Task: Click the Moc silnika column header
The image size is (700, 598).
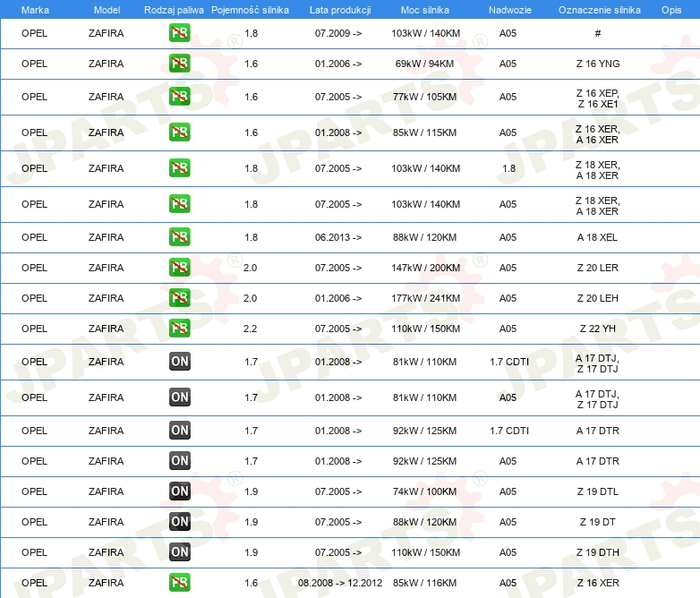Action: click(x=425, y=10)
